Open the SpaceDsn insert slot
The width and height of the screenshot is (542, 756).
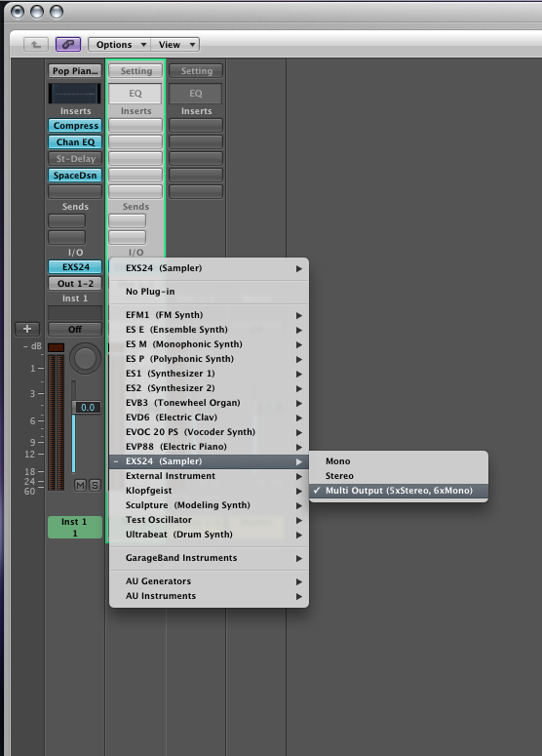pos(75,175)
